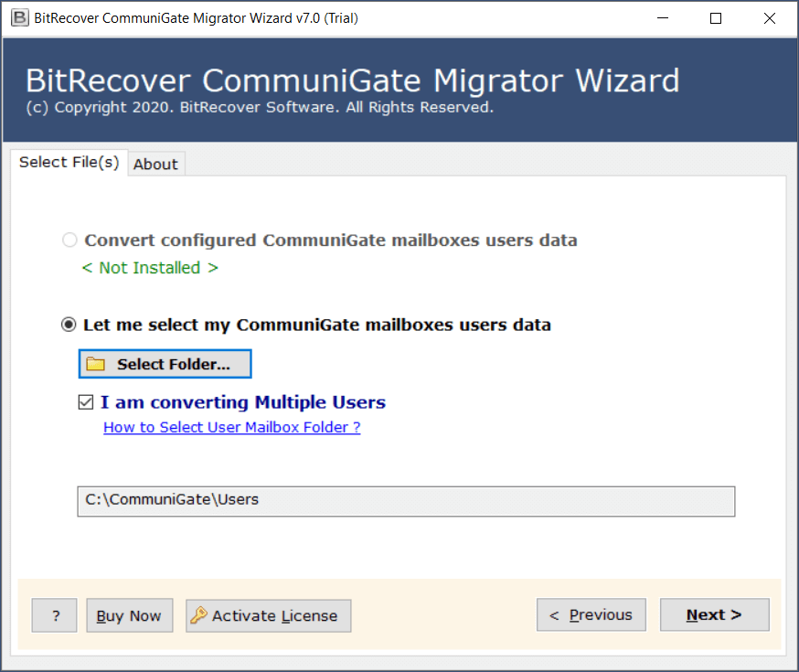Choose 'Let me select my CommuniGate mailboxes' option
The image size is (799, 672).
pyautogui.click(x=69, y=325)
